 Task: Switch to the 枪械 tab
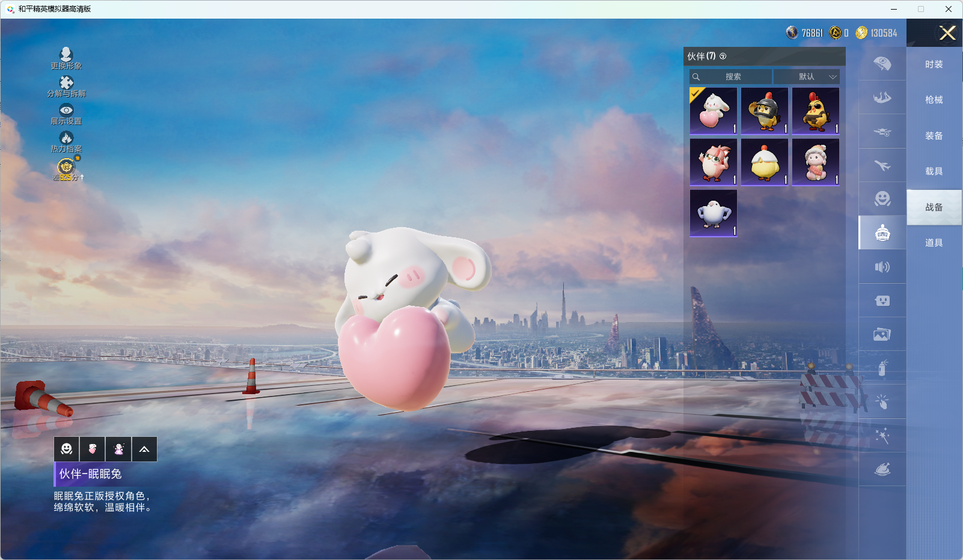[x=934, y=100]
